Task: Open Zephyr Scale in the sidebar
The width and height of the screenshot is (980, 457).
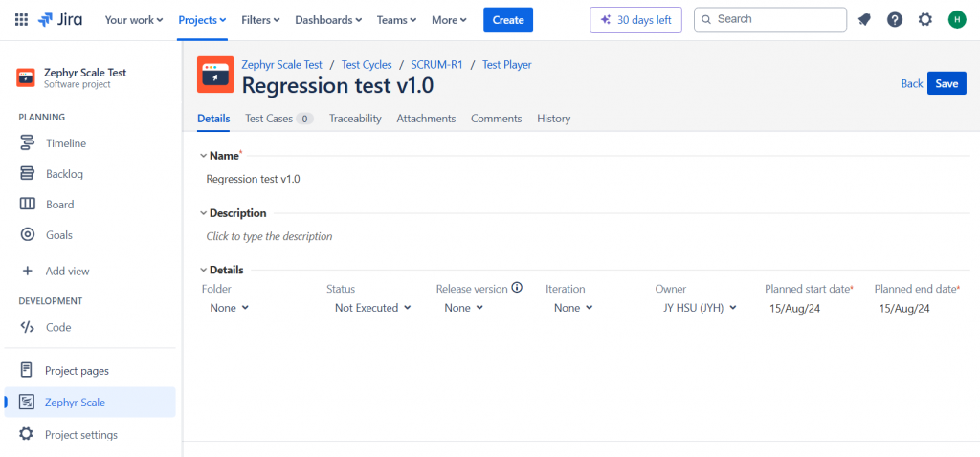Action: [x=75, y=403]
